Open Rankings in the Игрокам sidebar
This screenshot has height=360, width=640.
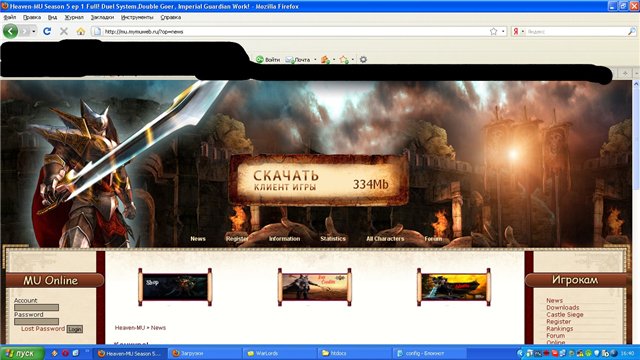tap(560, 329)
